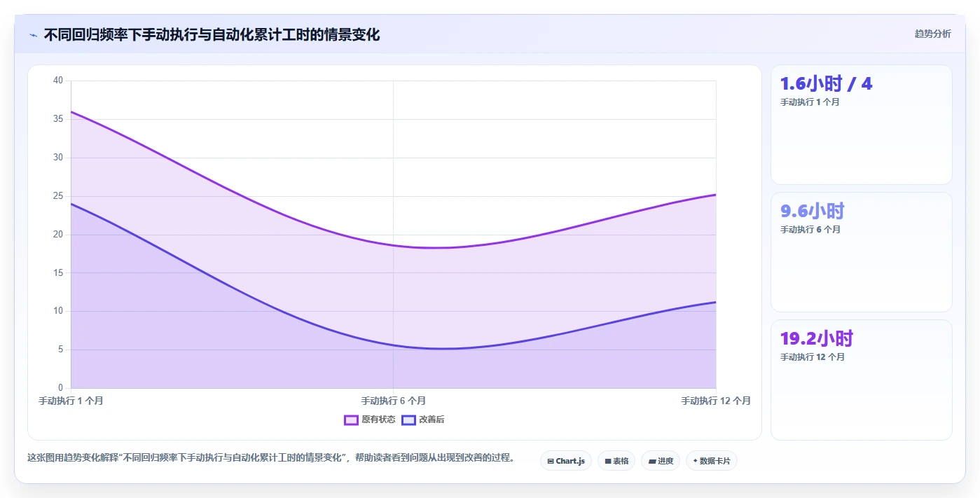
Task: Select the 表格 tag chip
Action: pyautogui.click(x=616, y=461)
